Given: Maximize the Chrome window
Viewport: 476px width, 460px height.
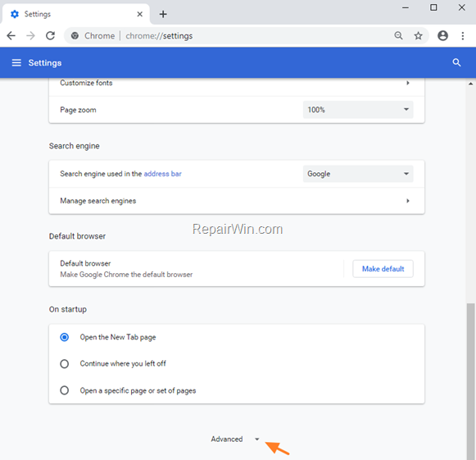Looking at the screenshot, I should pyautogui.click(x=433, y=7).
